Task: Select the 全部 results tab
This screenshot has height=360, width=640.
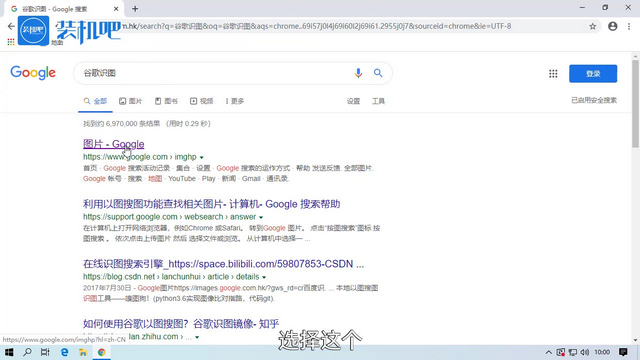Action: point(96,101)
